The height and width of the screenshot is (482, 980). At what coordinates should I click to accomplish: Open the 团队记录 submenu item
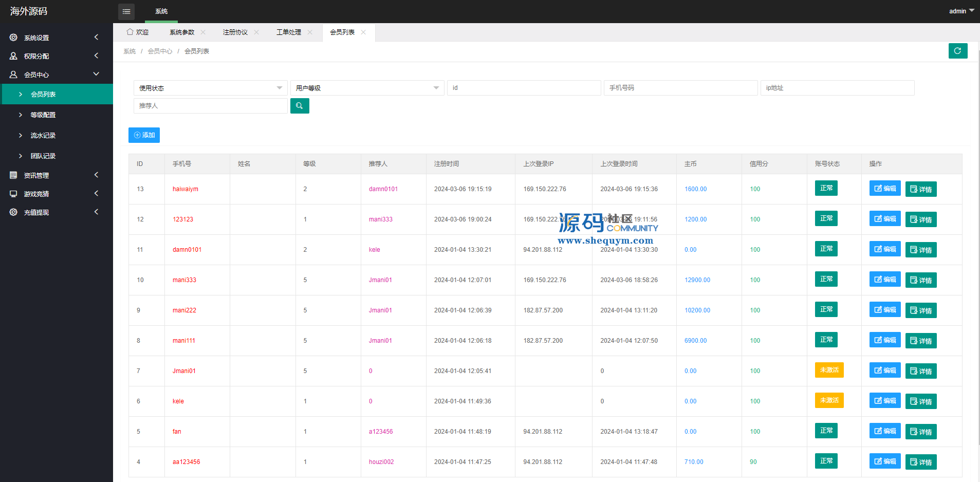[57, 156]
